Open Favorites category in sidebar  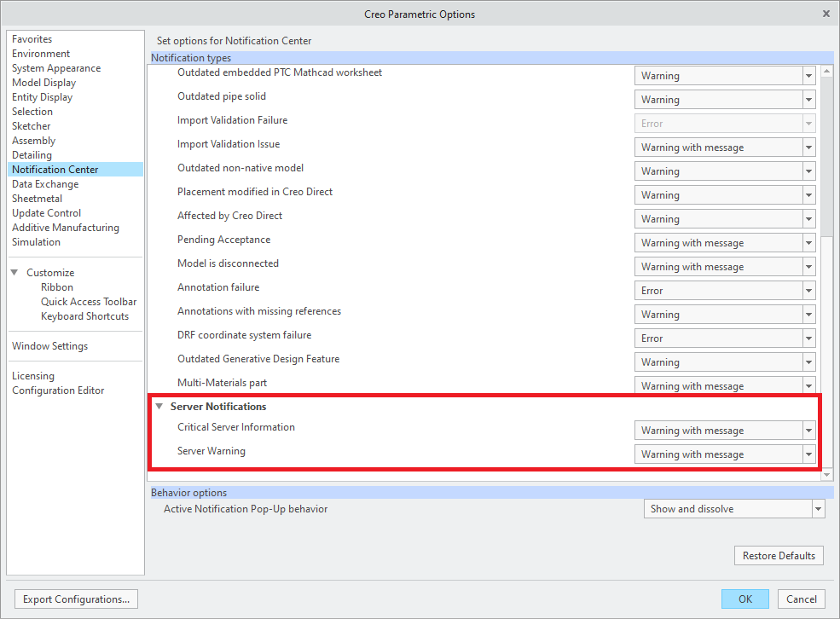(x=32, y=39)
